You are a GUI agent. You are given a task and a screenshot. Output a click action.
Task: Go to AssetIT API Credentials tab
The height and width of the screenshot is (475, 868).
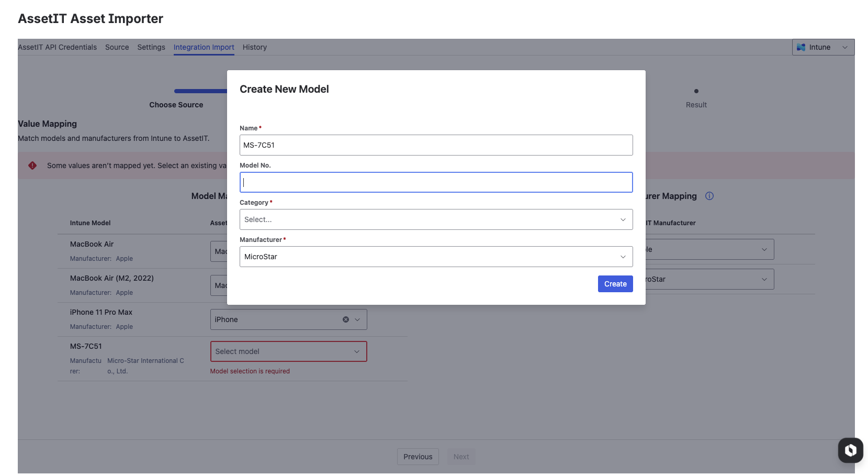57,47
